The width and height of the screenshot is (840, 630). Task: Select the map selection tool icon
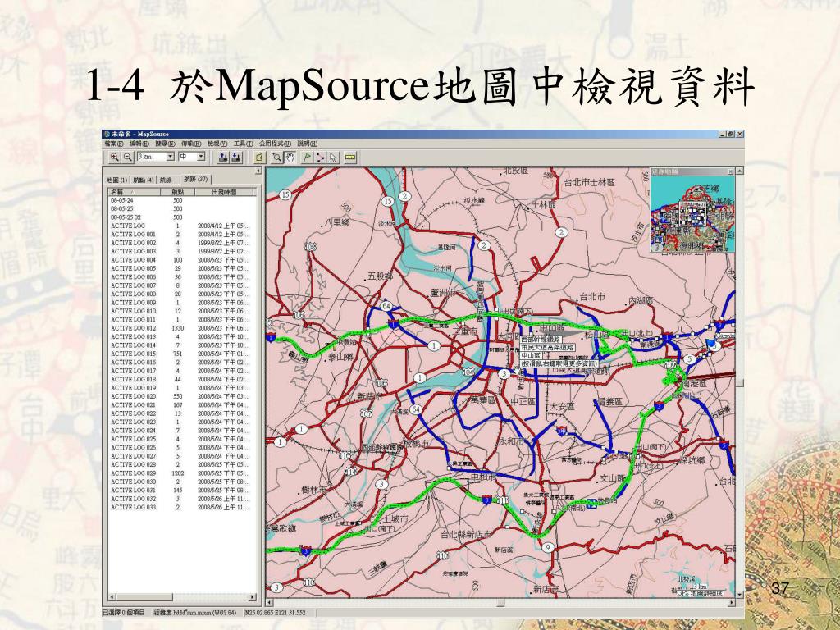tap(260, 157)
